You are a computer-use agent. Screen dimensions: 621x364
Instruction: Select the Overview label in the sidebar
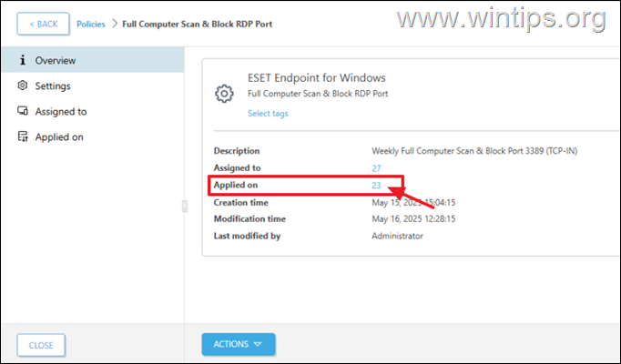pyautogui.click(x=56, y=61)
